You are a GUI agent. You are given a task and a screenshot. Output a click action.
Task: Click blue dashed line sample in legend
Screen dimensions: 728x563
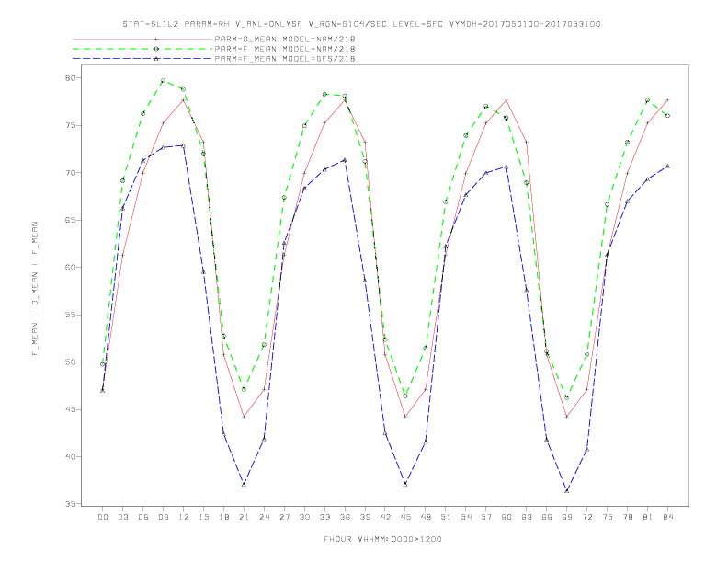142,59
